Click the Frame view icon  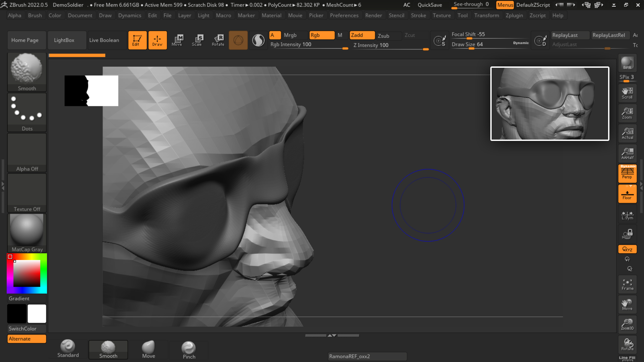pos(627,285)
